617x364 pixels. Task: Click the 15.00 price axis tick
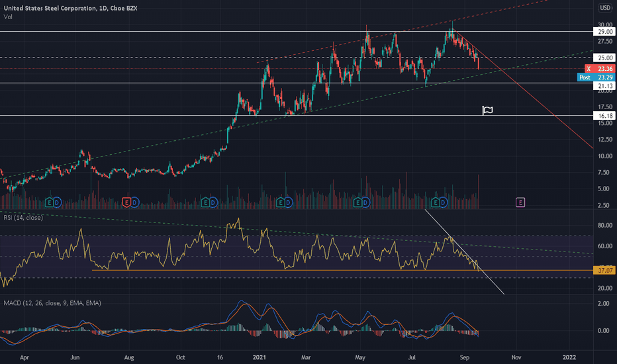pos(605,123)
